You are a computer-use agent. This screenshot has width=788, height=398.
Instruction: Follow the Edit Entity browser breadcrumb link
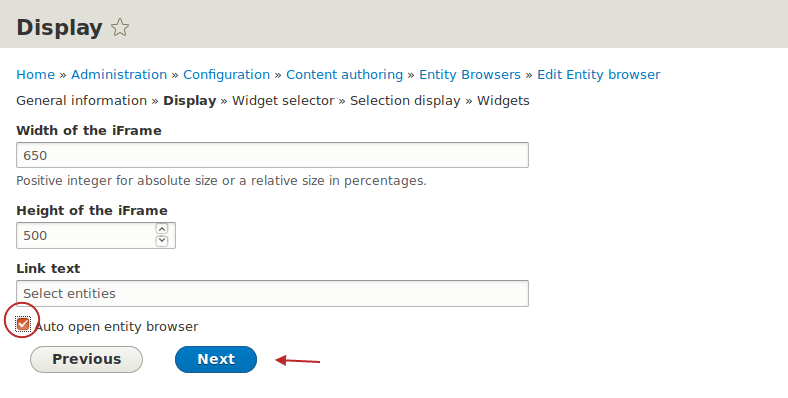point(599,75)
